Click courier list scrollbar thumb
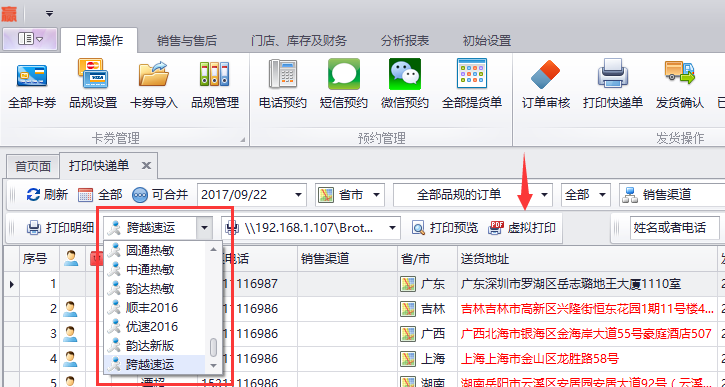 point(213,348)
